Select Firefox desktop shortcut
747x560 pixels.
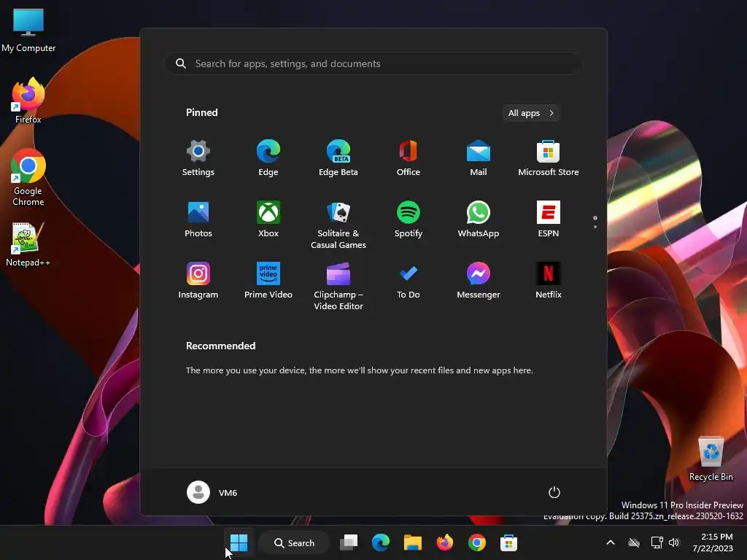click(28, 101)
